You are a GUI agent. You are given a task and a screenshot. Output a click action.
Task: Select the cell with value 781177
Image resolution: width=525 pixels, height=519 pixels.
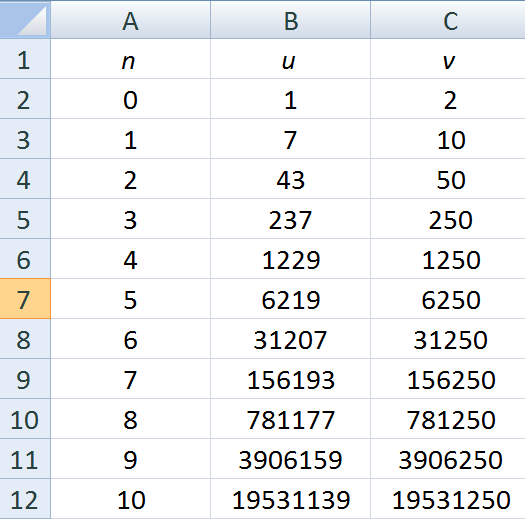(291, 419)
